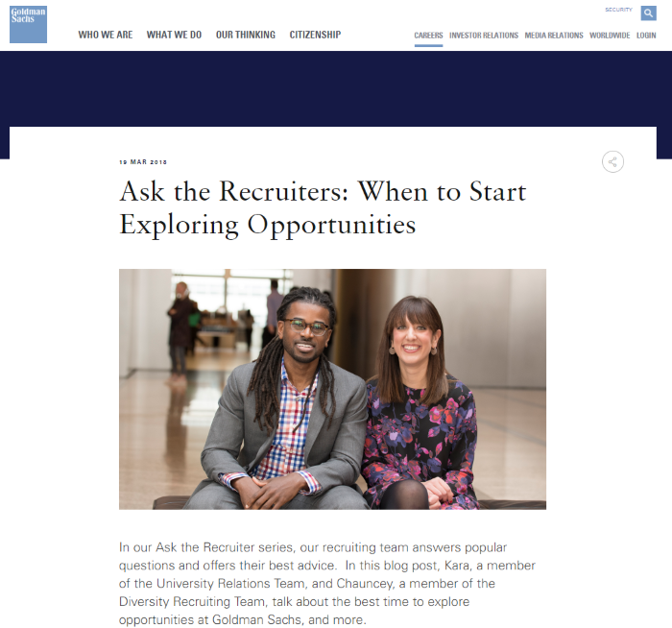
Task: Click the 19 MAR 2018 date label
Action: [x=143, y=161]
